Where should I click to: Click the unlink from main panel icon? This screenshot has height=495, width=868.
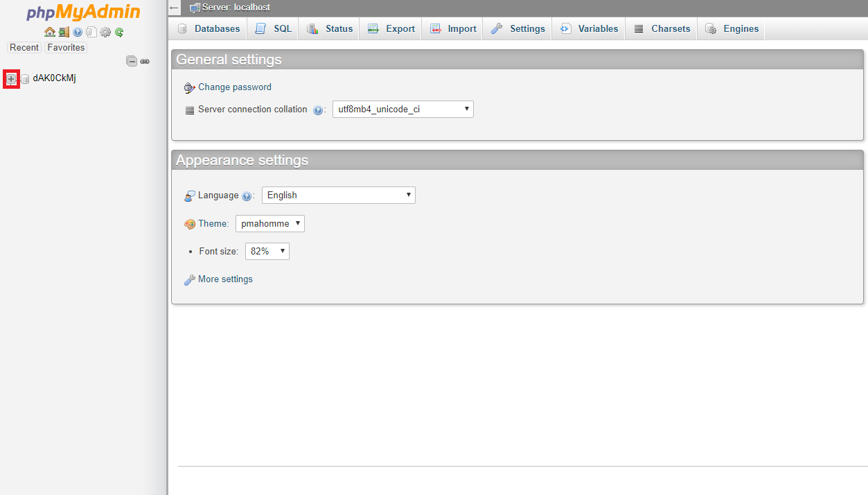tap(145, 62)
